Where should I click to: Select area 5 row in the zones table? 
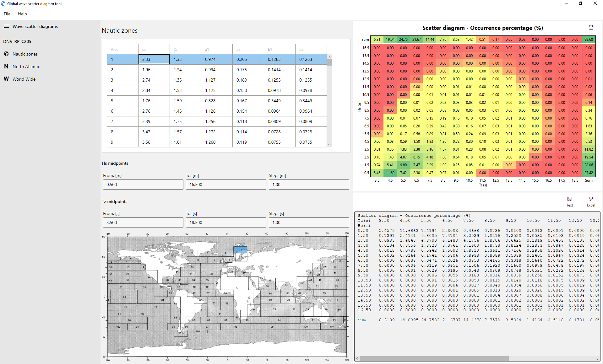pos(217,101)
